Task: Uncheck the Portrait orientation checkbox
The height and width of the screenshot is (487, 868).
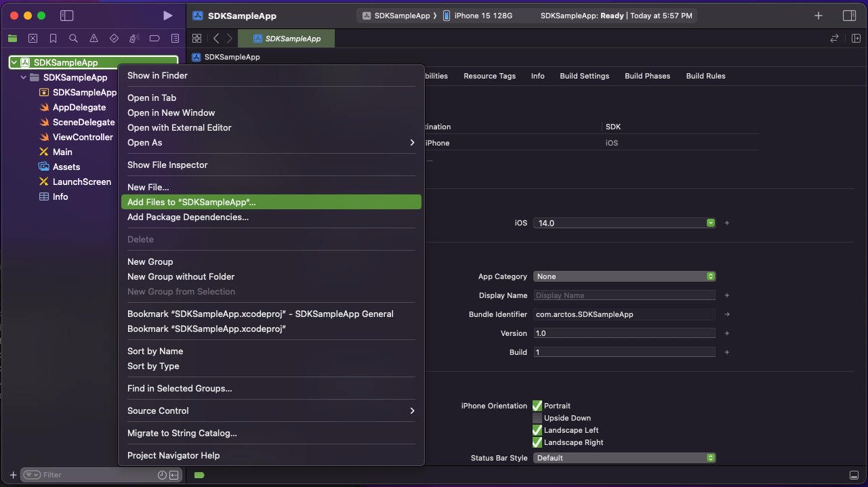Action: [x=537, y=406]
